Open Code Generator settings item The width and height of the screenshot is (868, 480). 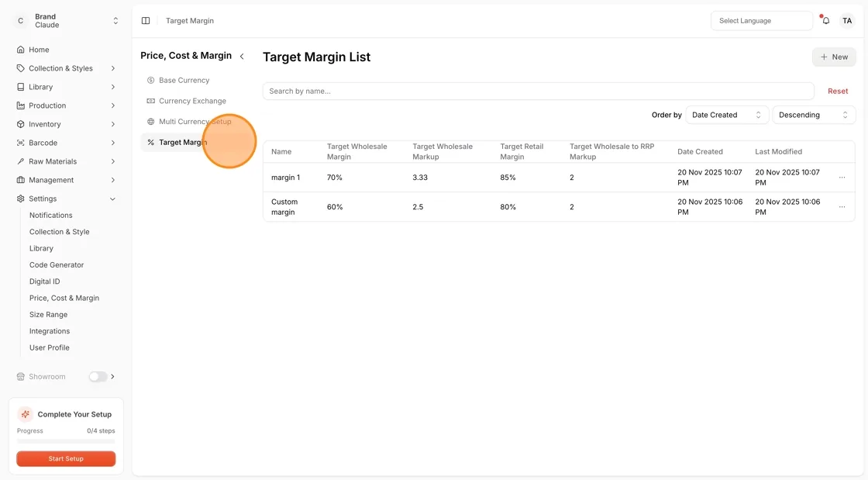pyautogui.click(x=57, y=265)
